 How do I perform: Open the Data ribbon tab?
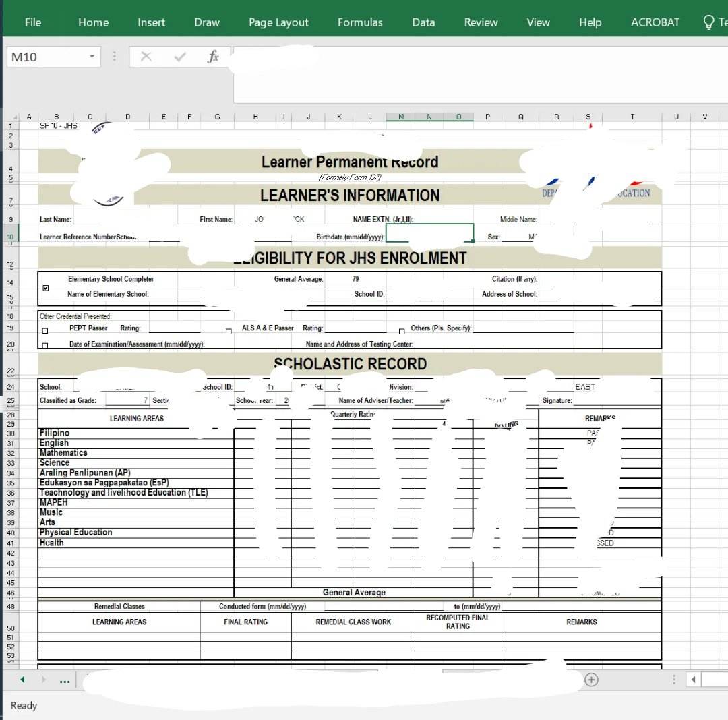(x=423, y=22)
